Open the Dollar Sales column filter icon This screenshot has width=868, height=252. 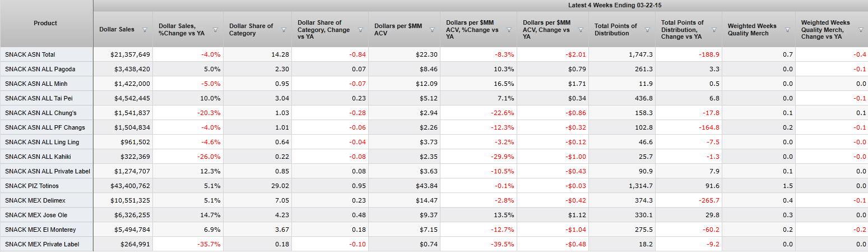(145, 30)
